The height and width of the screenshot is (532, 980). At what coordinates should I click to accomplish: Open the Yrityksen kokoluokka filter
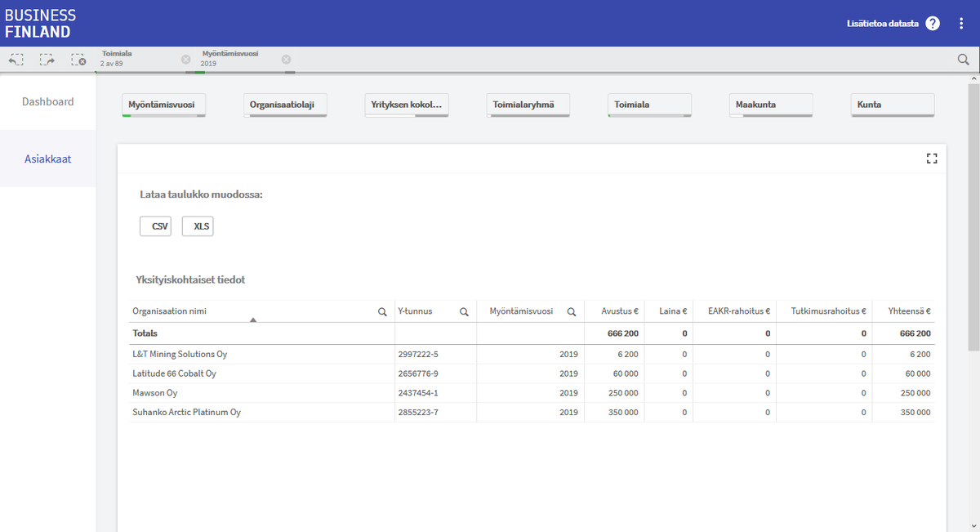(407, 105)
